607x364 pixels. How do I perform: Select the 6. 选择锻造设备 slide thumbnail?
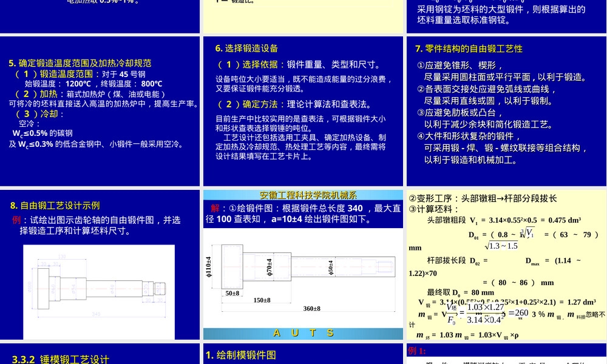pos(303,111)
